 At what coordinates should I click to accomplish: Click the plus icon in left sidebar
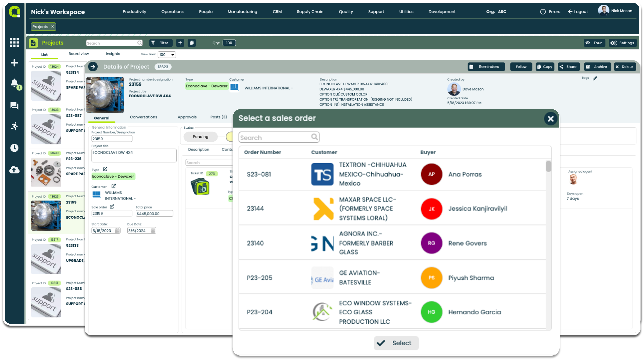14,62
